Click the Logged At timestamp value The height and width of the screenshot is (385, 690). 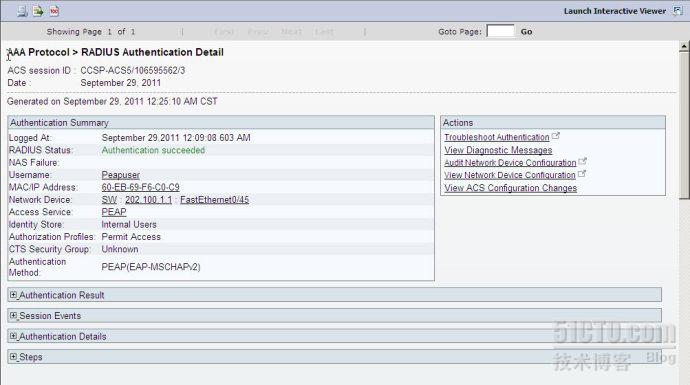point(176,138)
